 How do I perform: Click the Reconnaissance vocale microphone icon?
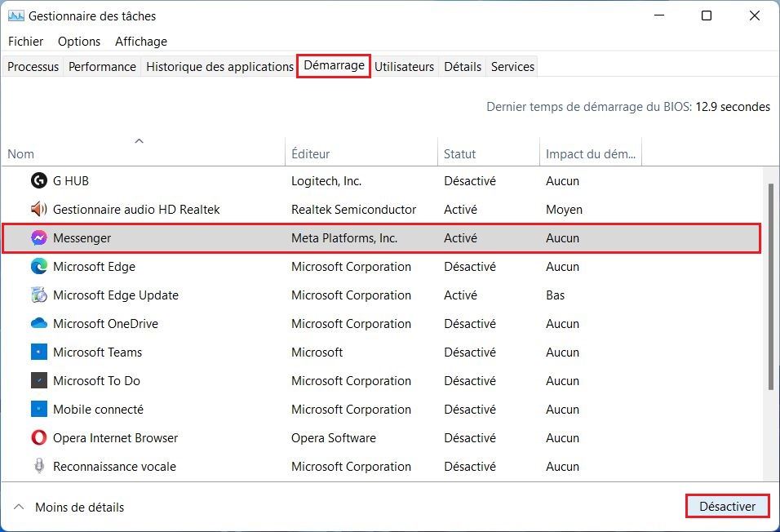click(38, 467)
